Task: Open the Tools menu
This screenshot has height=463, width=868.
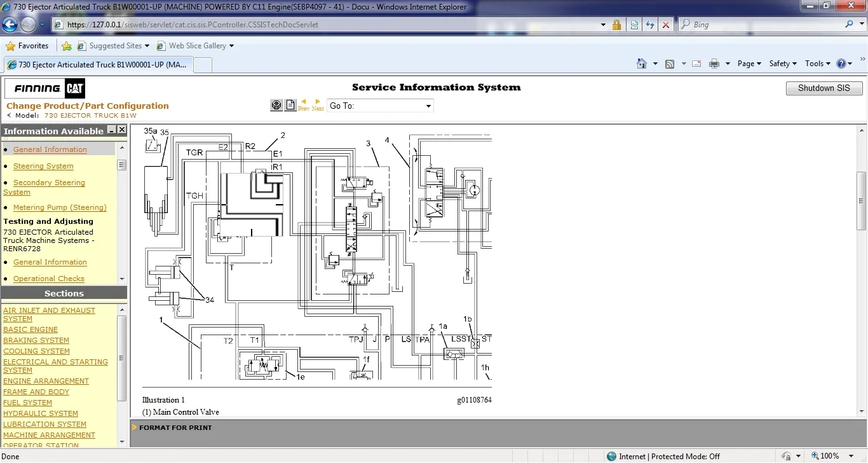Action: click(817, 64)
